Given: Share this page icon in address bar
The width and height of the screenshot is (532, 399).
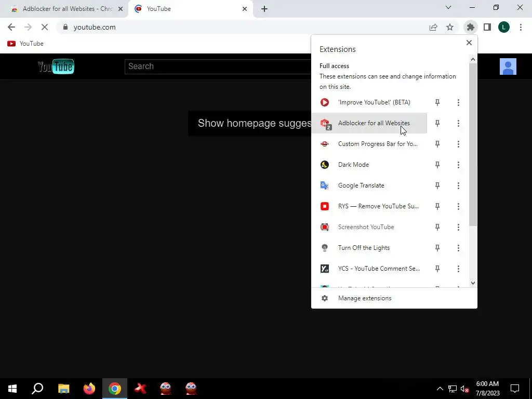Looking at the screenshot, I should (433, 27).
